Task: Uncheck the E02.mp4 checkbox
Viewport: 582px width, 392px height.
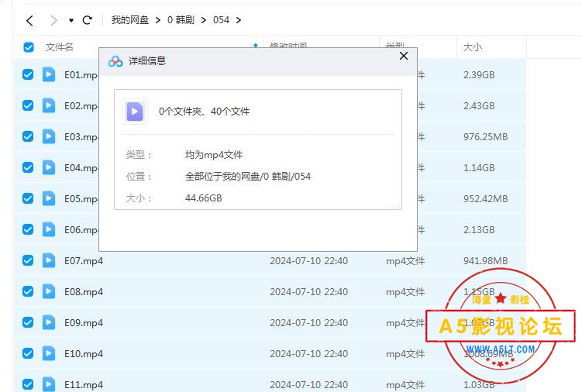Action: [28, 105]
